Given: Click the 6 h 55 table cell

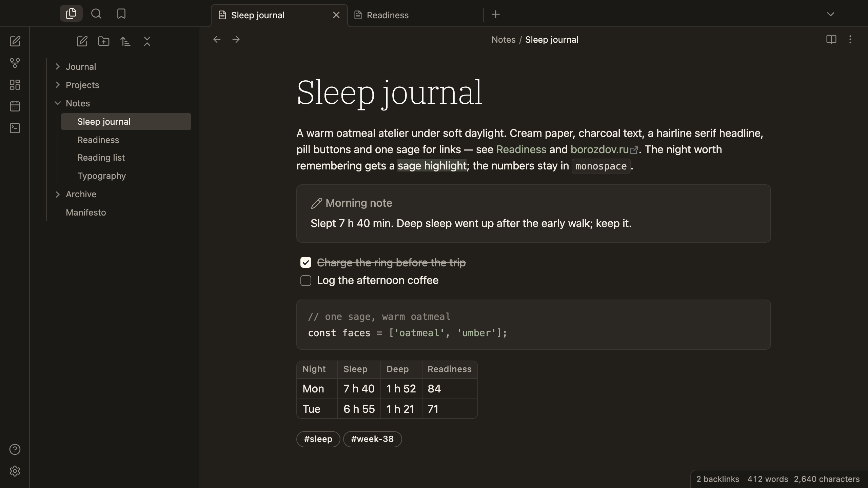Looking at the screenshot, I should click(x=359, y=409).
